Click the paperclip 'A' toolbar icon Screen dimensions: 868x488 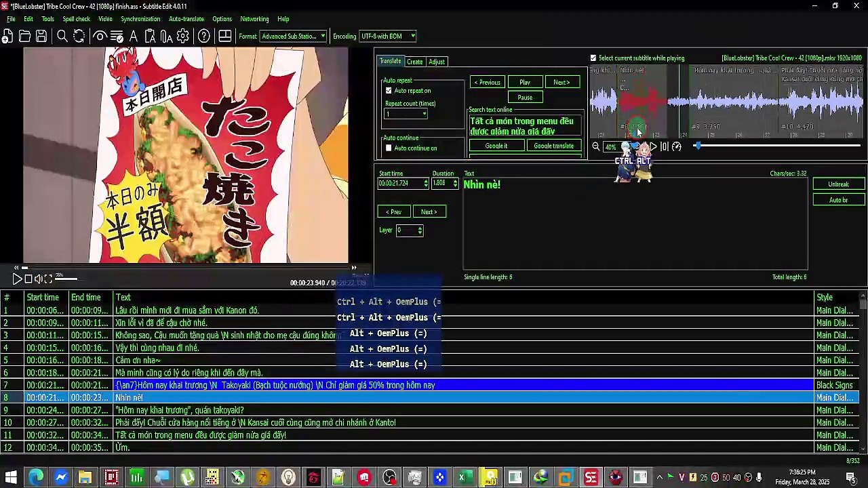tap(167, 37)
